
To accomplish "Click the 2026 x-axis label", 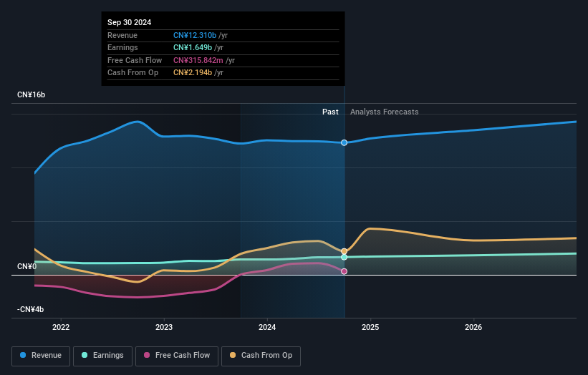I will tap(473, 328).
